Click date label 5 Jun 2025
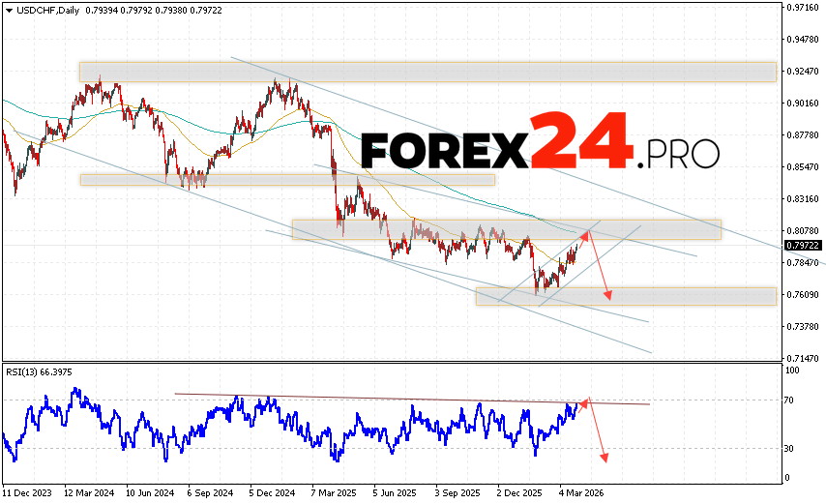 [395, 493]
